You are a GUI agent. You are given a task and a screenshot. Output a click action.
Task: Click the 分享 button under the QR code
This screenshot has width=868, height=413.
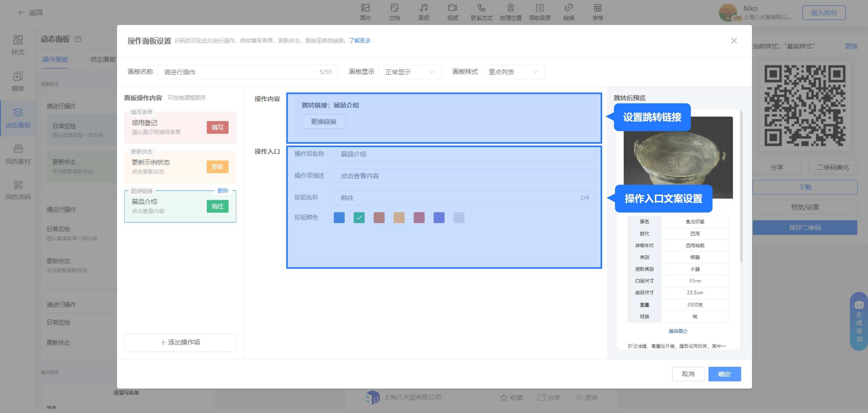click(777, 167)
